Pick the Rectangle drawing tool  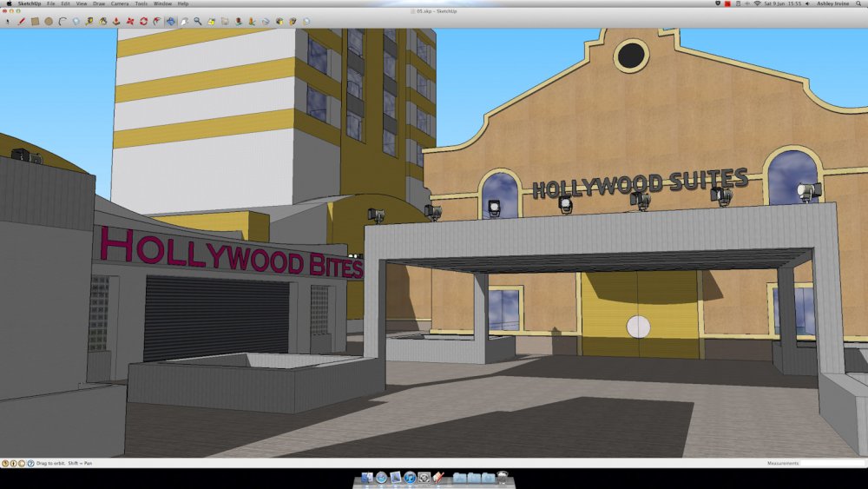[x=36, y=21]
